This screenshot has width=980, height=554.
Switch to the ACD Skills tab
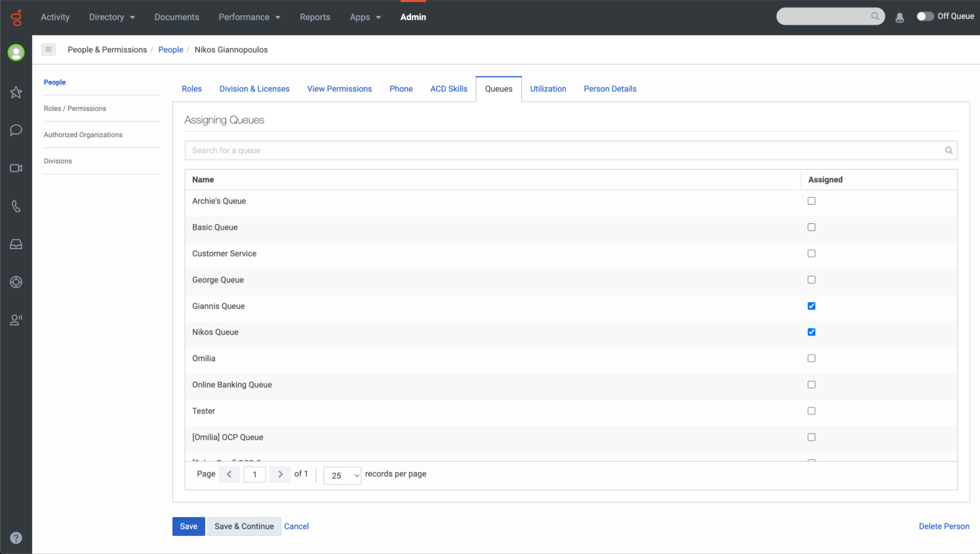tap(448, 88)
